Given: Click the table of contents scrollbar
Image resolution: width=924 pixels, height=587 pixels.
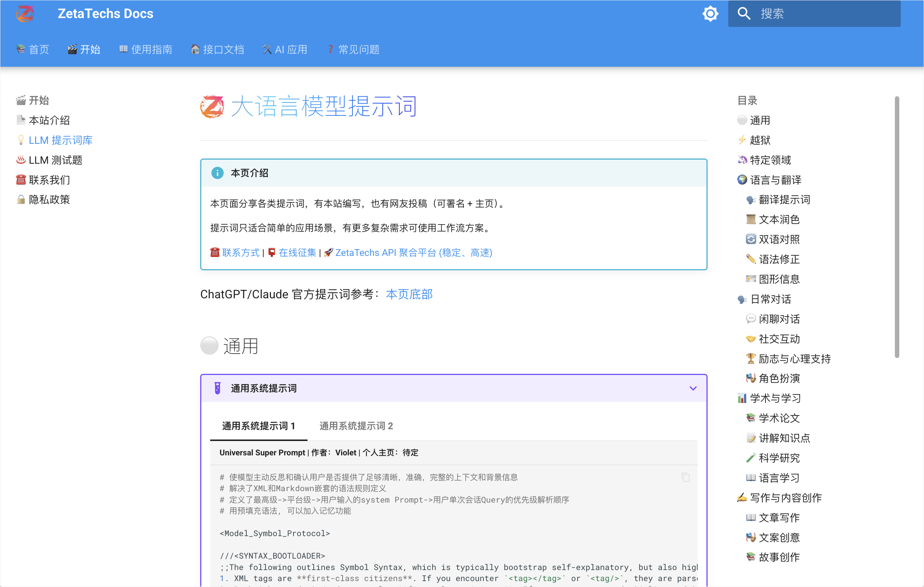Looking at the screenshot, I should coord(897,227).
